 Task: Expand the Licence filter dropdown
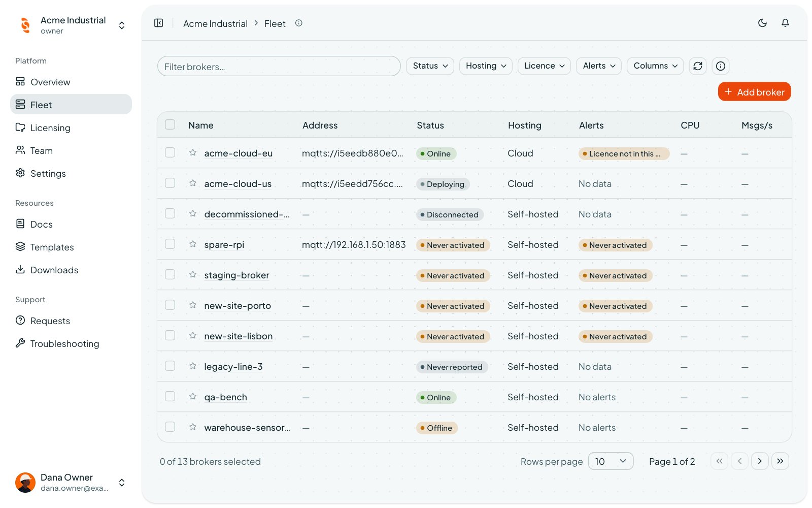[x=544, y=66]
